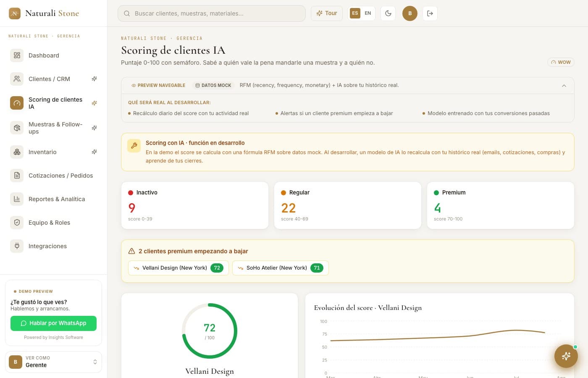Click the logout icon in the header

pyautogui.click(x=430, y=13)
